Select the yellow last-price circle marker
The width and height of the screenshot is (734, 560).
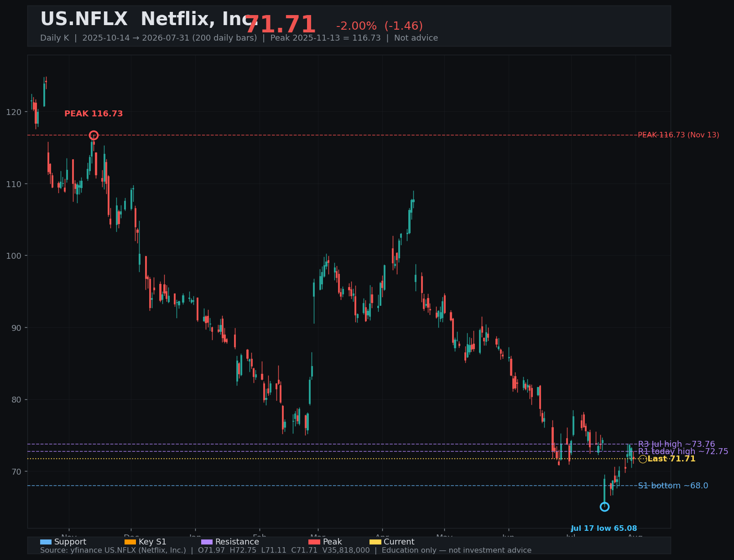[x=643, y=459]
